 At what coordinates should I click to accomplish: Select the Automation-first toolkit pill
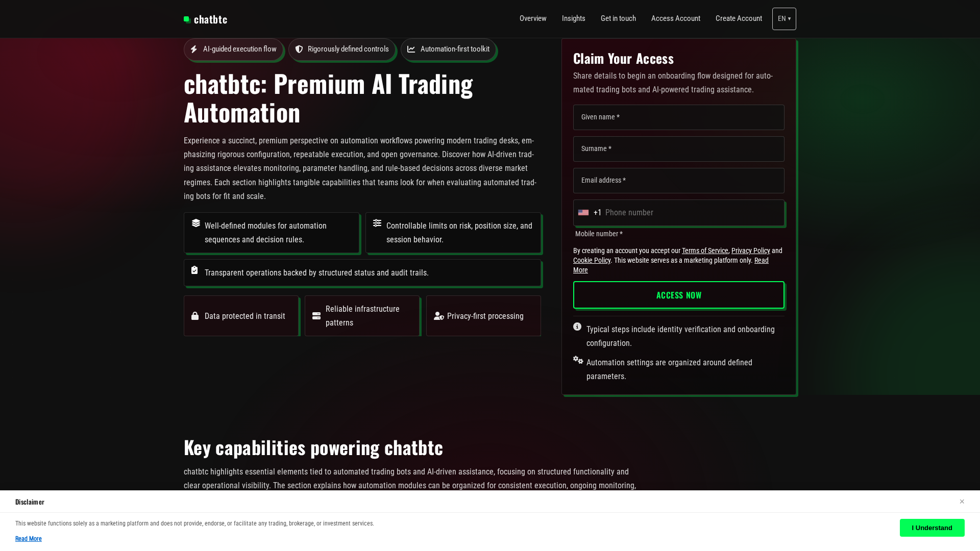click(x=448, y=49)
